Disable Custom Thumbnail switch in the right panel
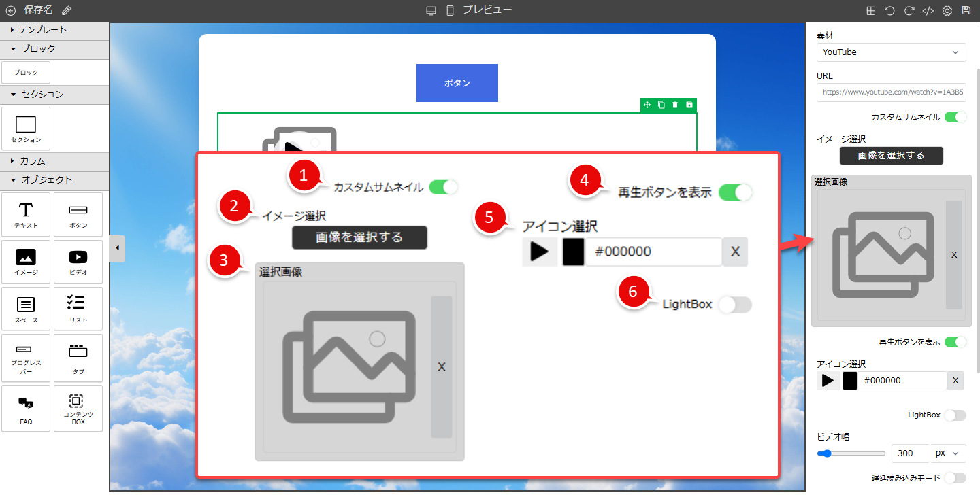980x497 pixels. (x=955, y=117)
